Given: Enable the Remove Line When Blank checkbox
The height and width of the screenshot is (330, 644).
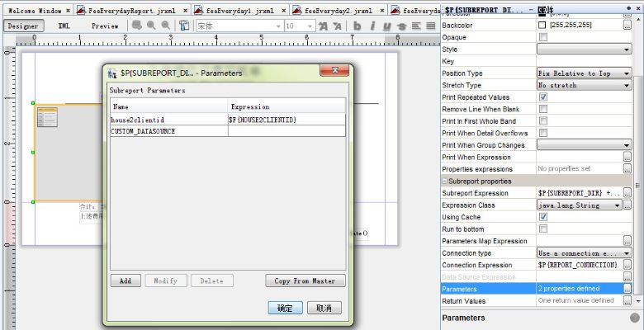Looking at the screenshot, I should 542,109.
